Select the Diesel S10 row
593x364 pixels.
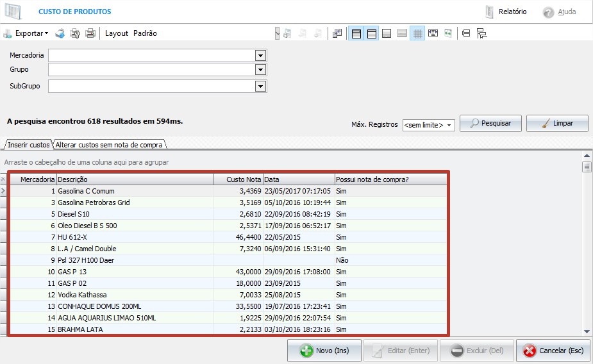tap(228, 214)
